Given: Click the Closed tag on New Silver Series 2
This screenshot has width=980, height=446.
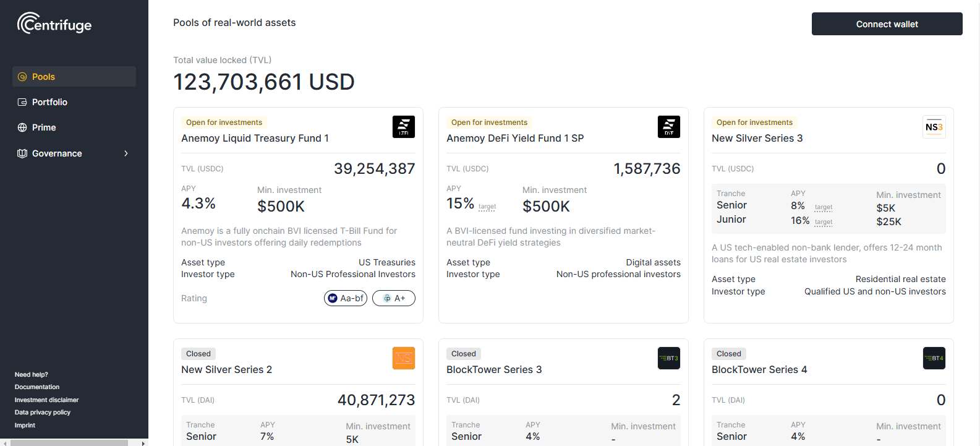Looking at the screenshot, I should 198,354.
